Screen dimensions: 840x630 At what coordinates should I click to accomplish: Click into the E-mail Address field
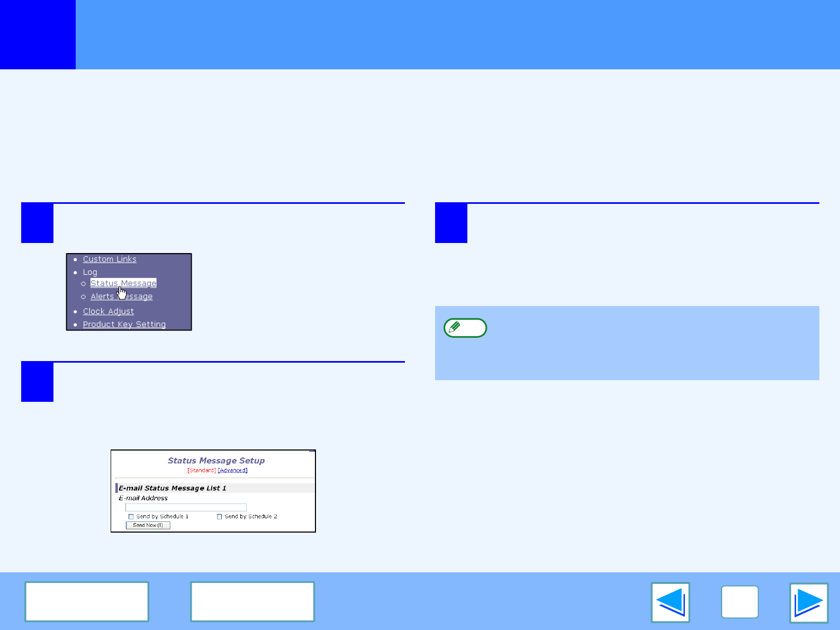pos(186,507)
